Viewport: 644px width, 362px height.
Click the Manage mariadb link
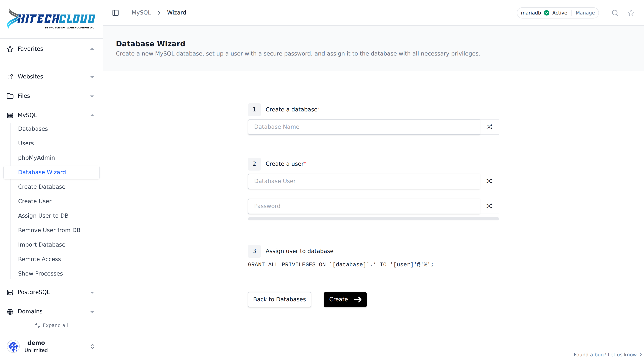point(585,13)
